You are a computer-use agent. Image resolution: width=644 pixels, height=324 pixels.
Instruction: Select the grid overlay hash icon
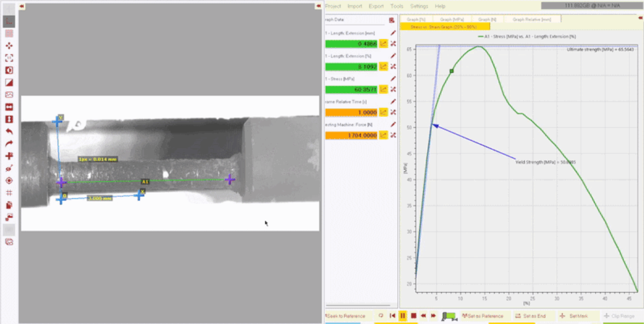tap(9, 193)
